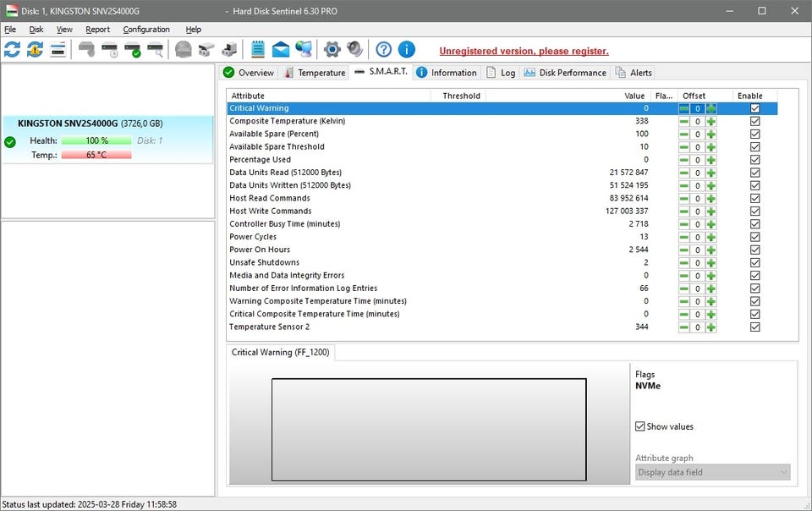Viewport: 812px width, 511px height.
Task: Open the Display data field dropdown
Action: [712, 472]
